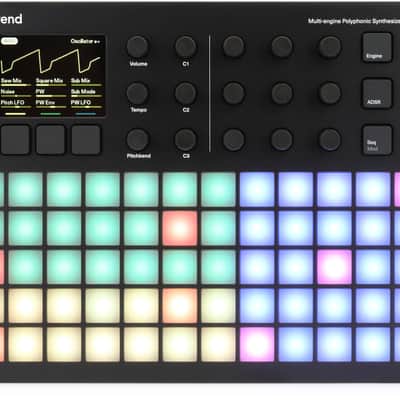Tap the Seq Mod button

pyautogui.click(x=377, y=140)
